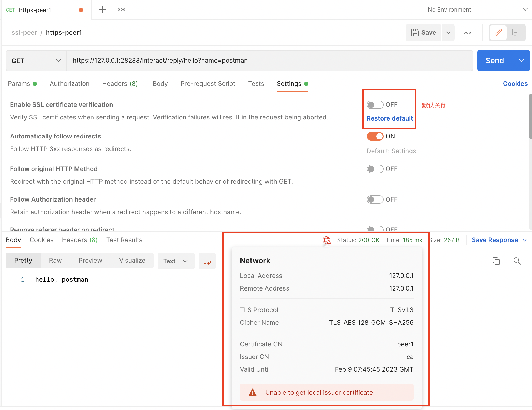532x410 pixels.
Task: Enable SSL certificate verification
Action: (375, 104)
